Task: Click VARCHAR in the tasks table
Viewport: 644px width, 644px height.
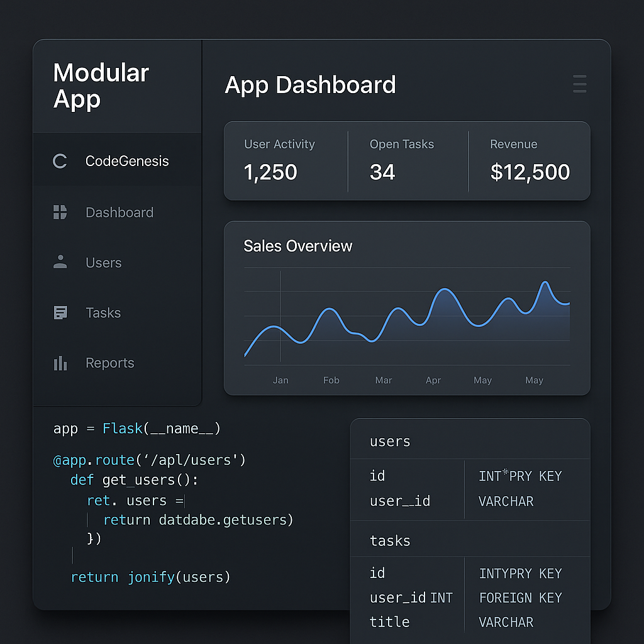Action: [506, 622]
